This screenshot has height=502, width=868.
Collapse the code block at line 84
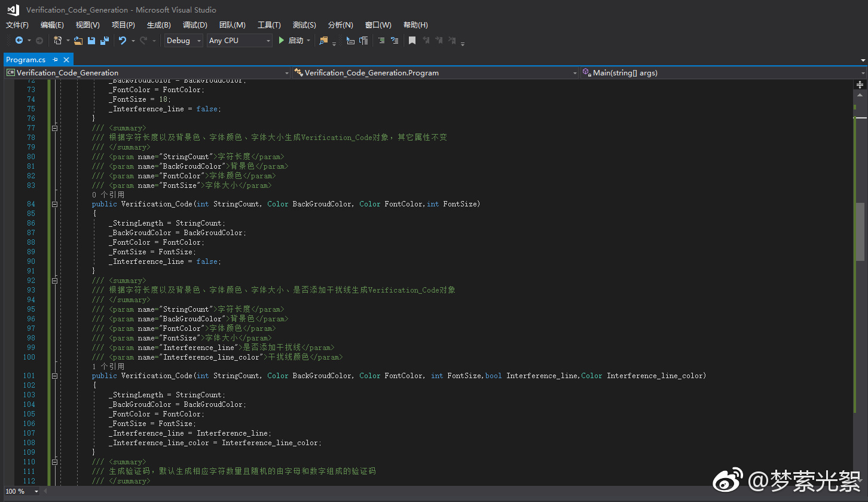point(54,204)
